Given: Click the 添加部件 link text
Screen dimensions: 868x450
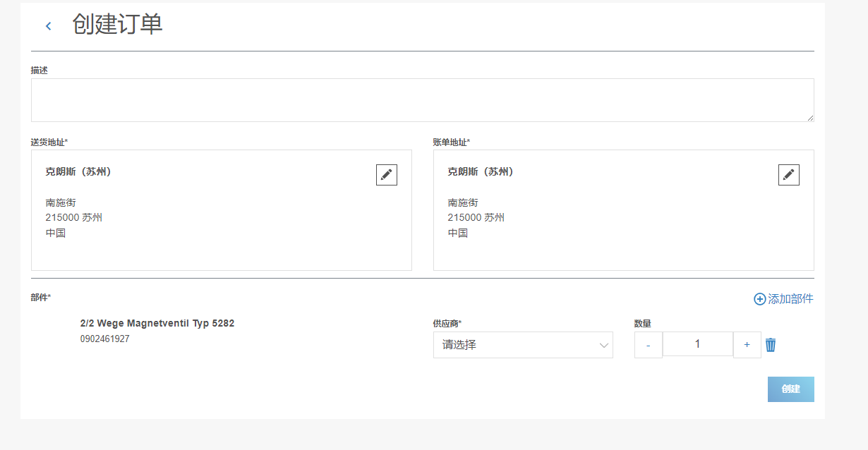Looking at the screenshot, I should pos(790,299).
